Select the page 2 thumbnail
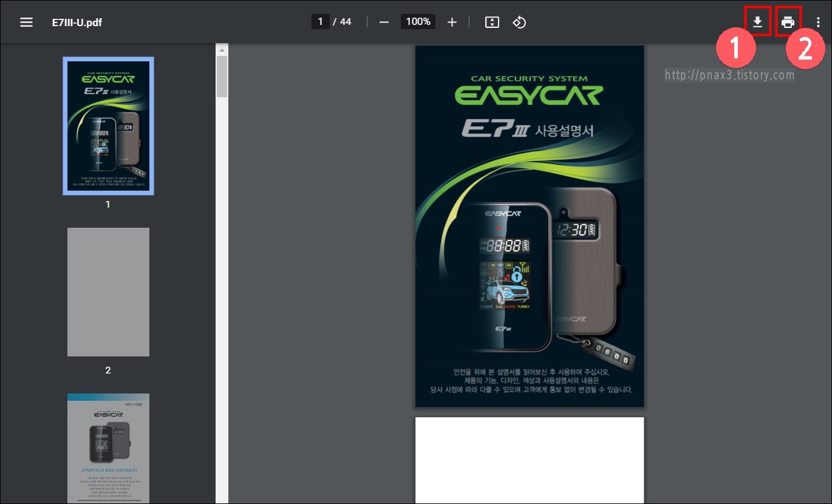The width and height of the screenshot is (832, 504). pyautogui.click(x=108, y=292)
